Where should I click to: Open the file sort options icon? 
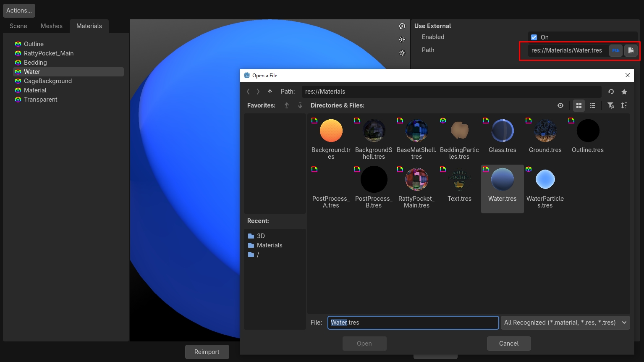click(x=624, y=105)
